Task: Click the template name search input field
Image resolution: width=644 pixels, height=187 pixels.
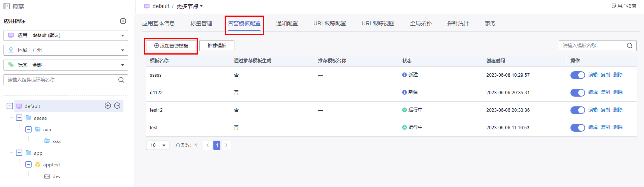Action: [592, 46]
